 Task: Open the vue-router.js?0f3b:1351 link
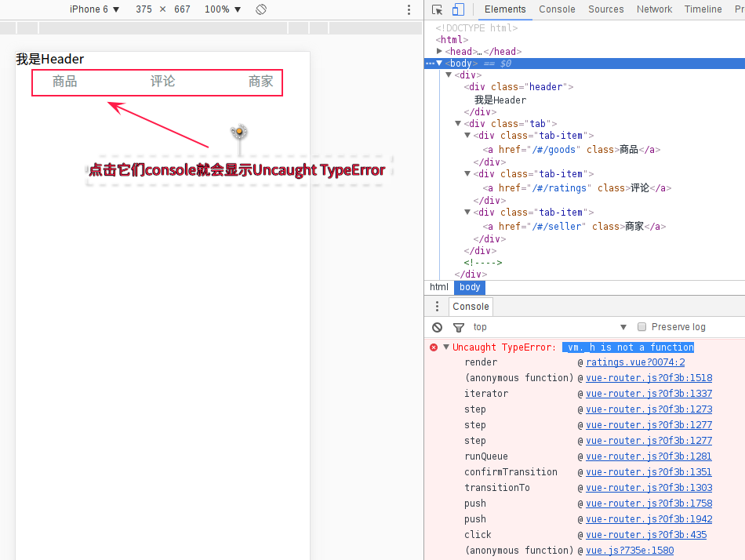pyautogui.click(x=649, y=472)
